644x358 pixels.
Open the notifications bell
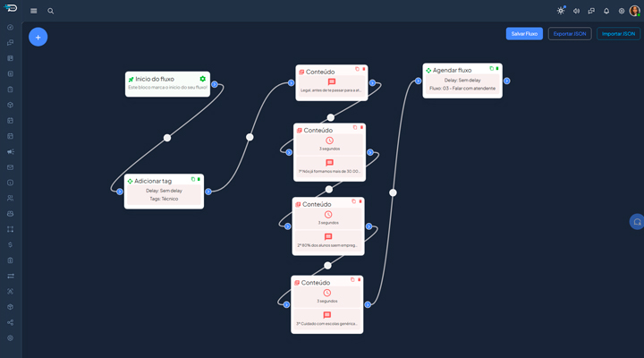tap(606, 11)
